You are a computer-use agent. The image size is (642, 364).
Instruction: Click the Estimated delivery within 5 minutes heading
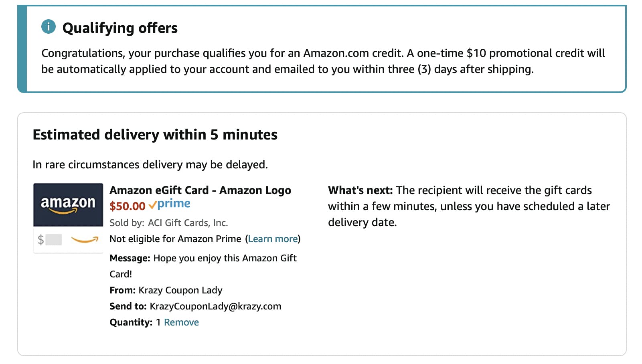click(x=155, y=135)
